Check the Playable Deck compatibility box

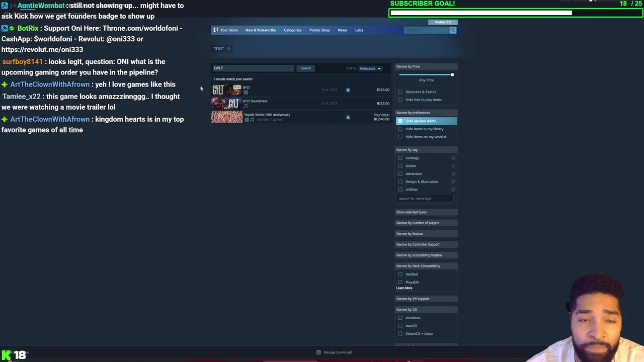click(400, 282)
